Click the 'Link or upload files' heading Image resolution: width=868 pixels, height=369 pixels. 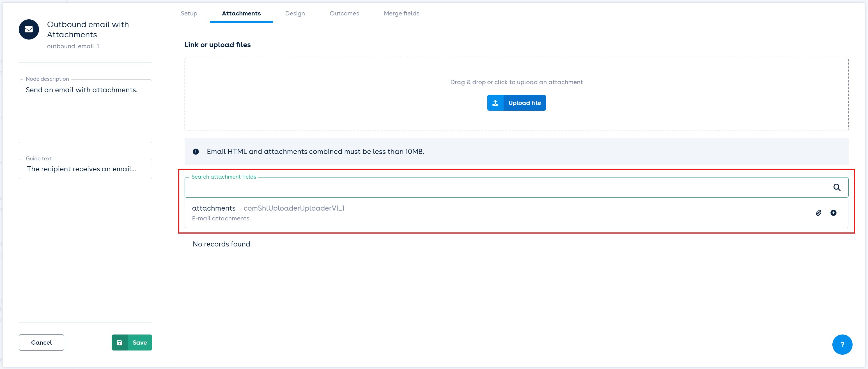tap(218, 45)
